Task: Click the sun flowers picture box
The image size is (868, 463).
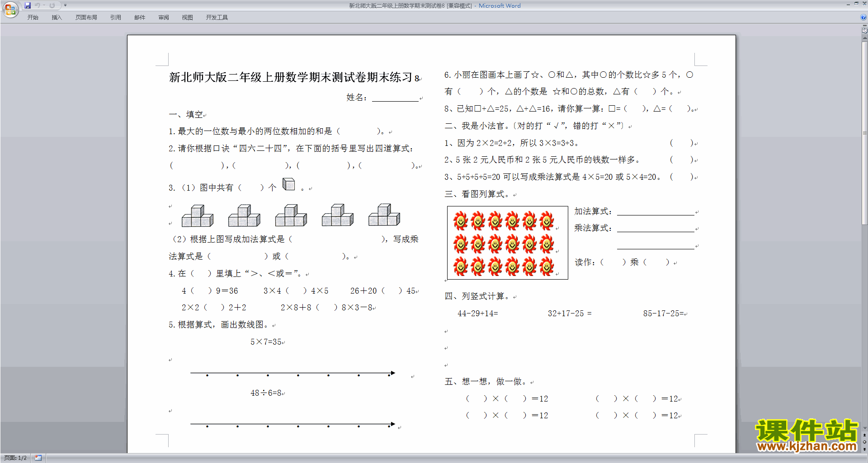Action: point(508,243)
